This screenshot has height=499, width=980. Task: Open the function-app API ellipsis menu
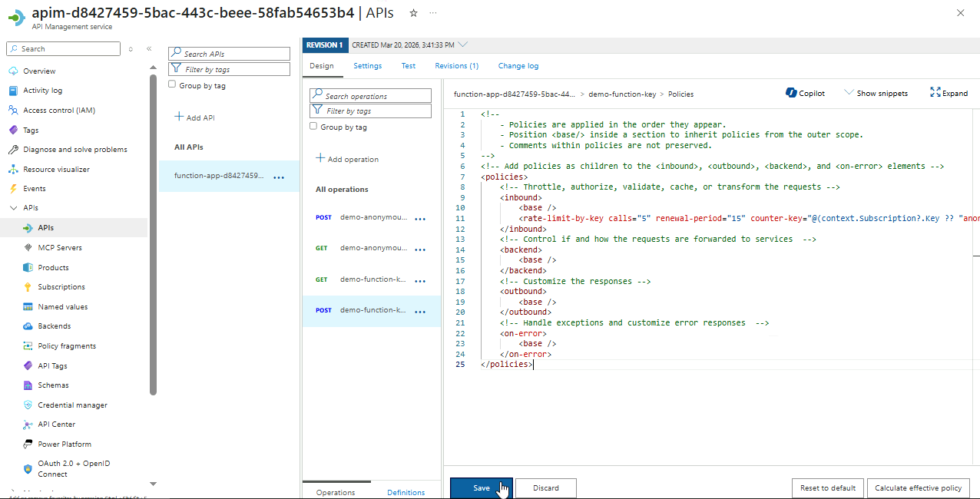(279, 177)
